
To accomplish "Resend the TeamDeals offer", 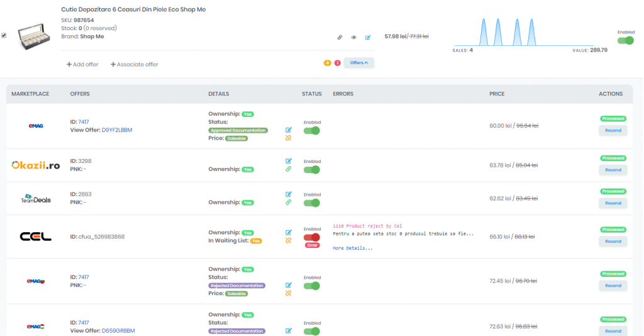I will click(x=613, y=203).
